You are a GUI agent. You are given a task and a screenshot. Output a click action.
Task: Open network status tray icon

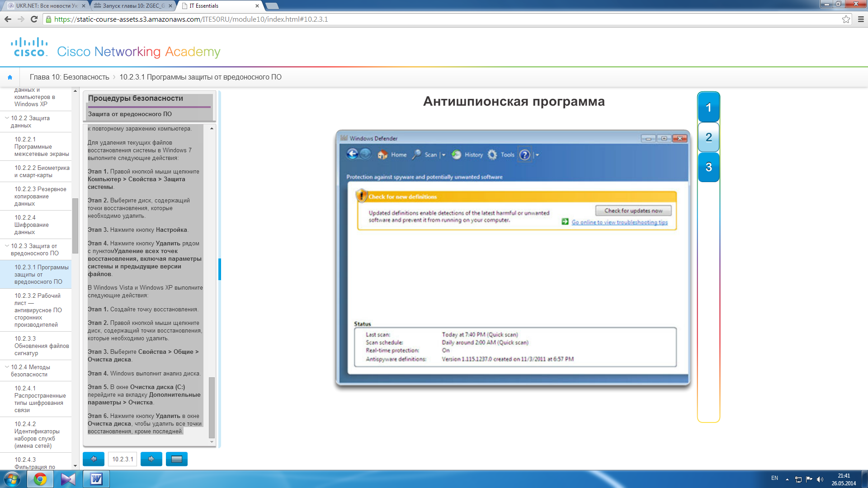coord(798,479)
